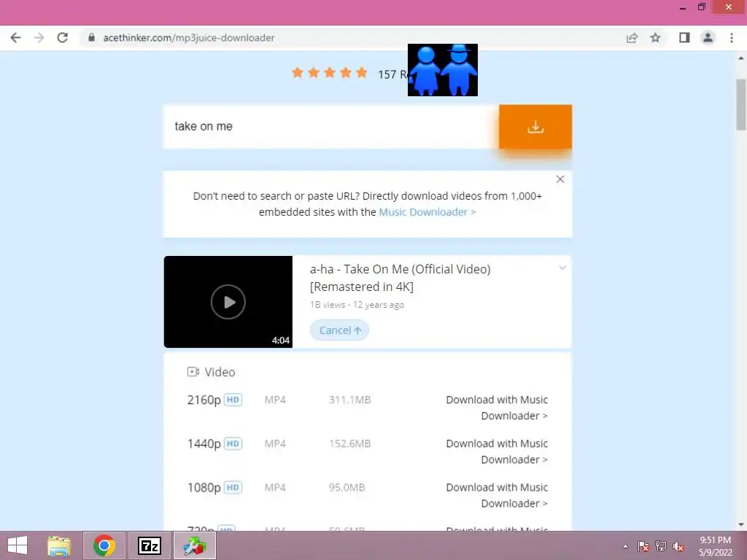
Task: Click the 311.1MB file size
Action: [349, 400]
